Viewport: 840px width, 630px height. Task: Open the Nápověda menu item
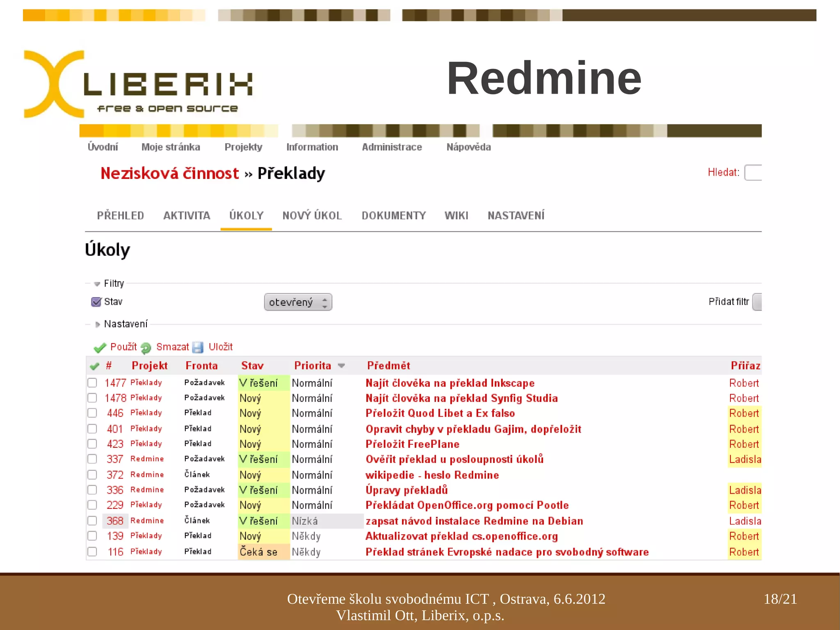point(468,147)
